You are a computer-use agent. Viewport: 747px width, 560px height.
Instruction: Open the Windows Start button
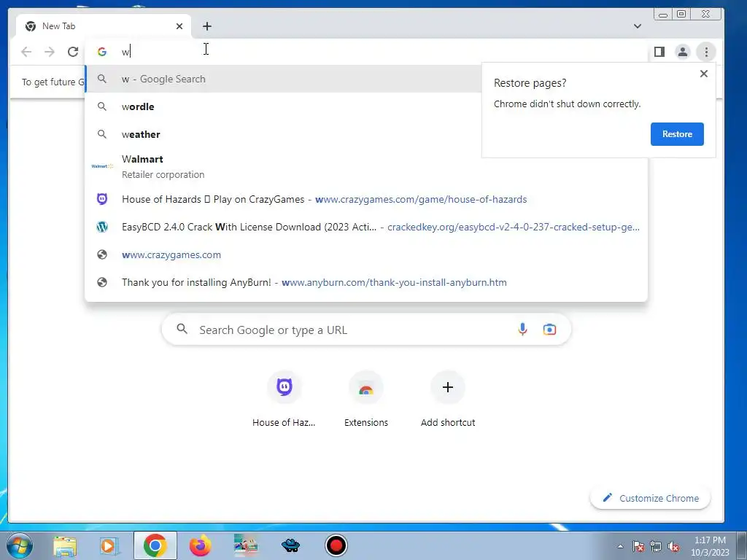click(20, 545)
